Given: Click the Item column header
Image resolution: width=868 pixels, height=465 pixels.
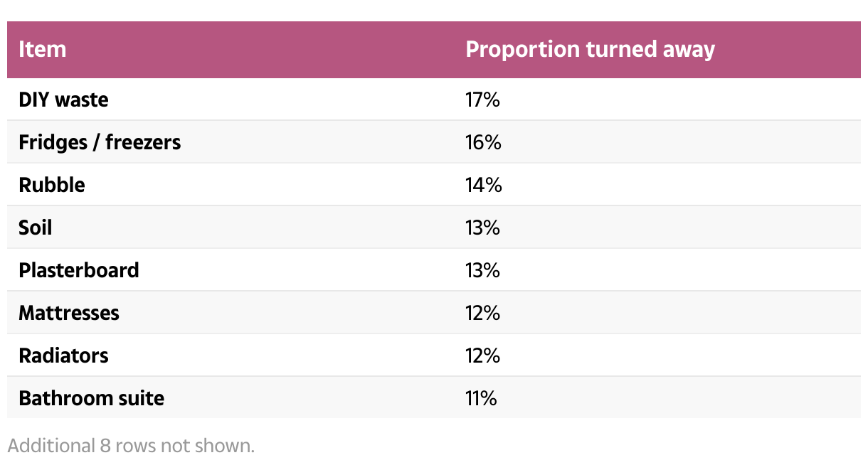Looking at the screenshot, I should (43, 50).
